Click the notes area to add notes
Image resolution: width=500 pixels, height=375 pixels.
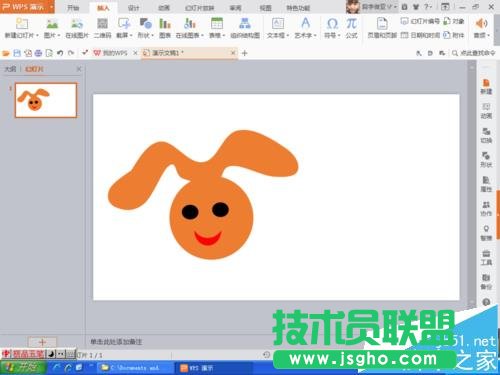116,342
